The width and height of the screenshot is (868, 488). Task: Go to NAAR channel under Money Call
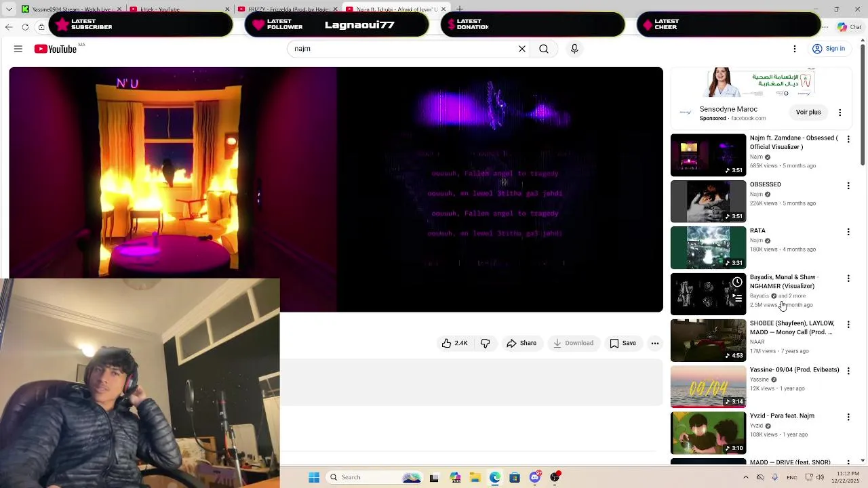pyautogui.click(x=757, y=342)
